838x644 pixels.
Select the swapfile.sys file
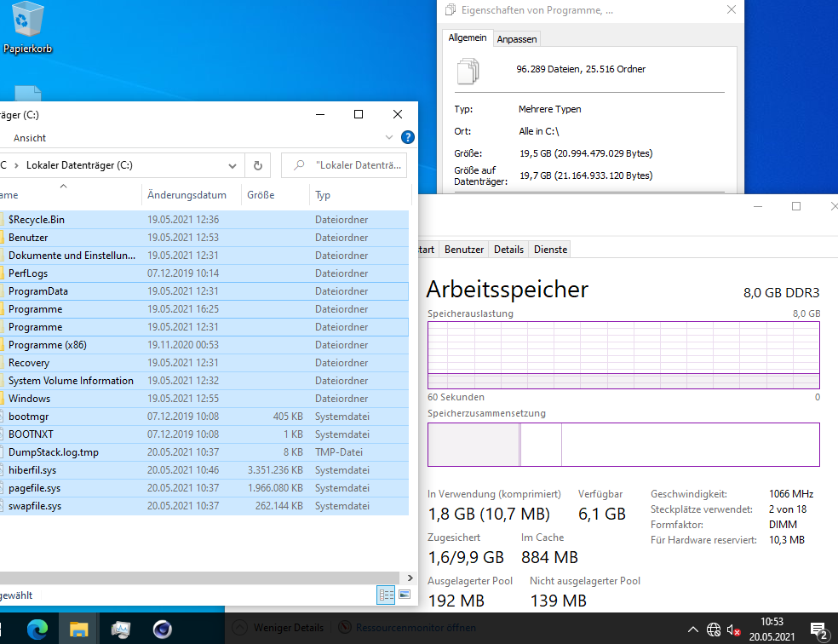[x=204, y=506]
